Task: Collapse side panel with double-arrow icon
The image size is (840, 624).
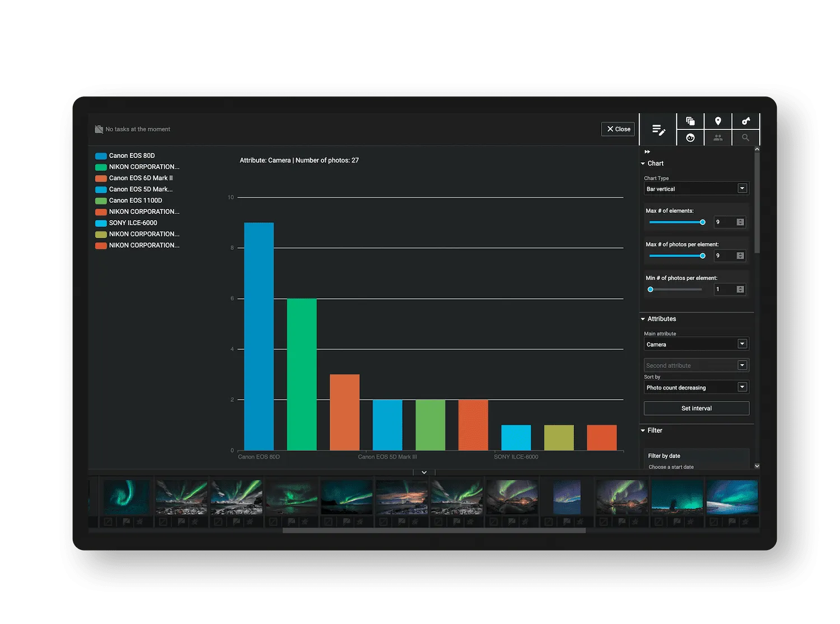Action: [647, 152]
